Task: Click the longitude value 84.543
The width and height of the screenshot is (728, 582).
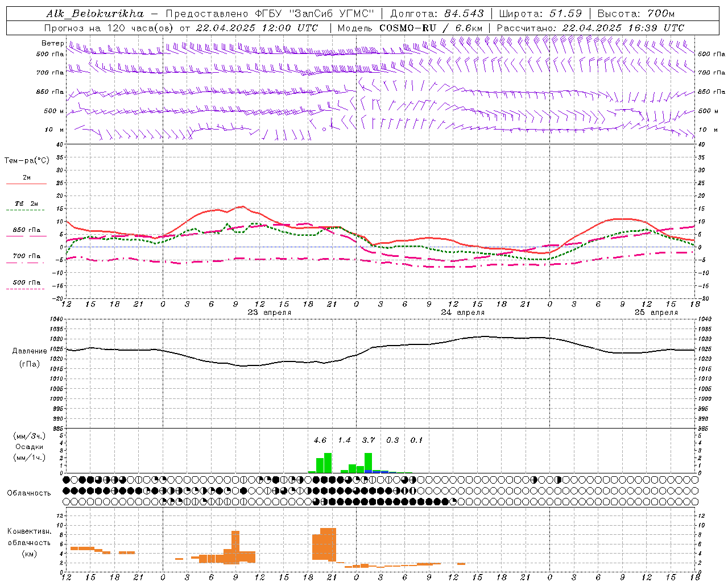Action: [464, 14]
